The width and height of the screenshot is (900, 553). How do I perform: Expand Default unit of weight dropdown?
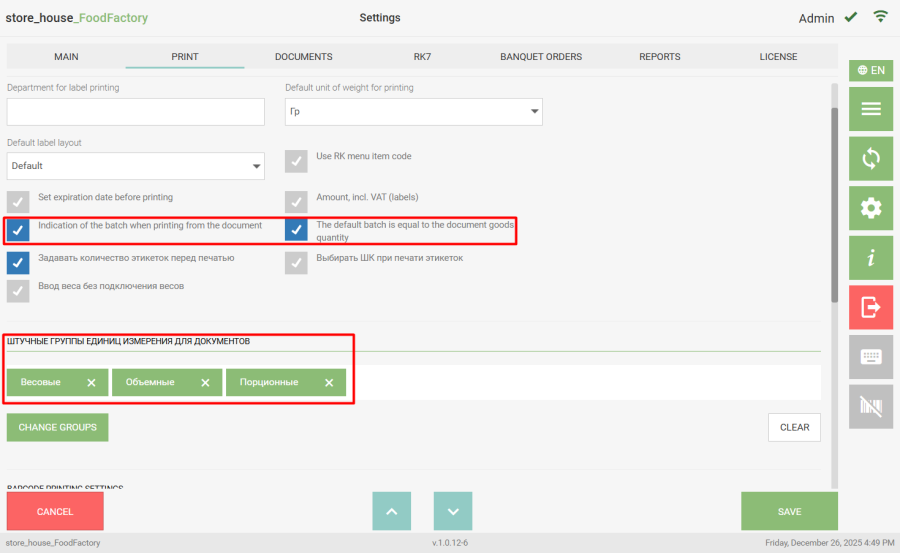tap(413, 112)
